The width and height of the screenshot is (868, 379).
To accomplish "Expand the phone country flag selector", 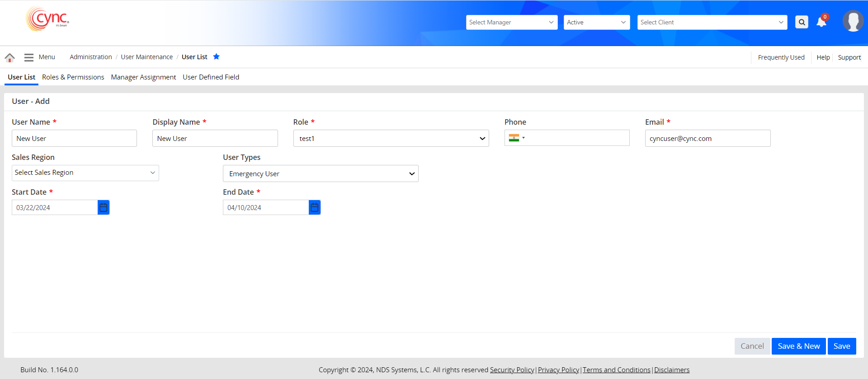I will pyautogui.click(x=516, y=138).
